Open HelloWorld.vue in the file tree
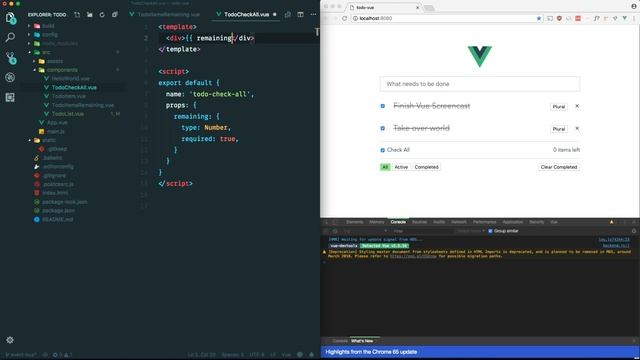The image size is (640, 360). coord(71,78)
